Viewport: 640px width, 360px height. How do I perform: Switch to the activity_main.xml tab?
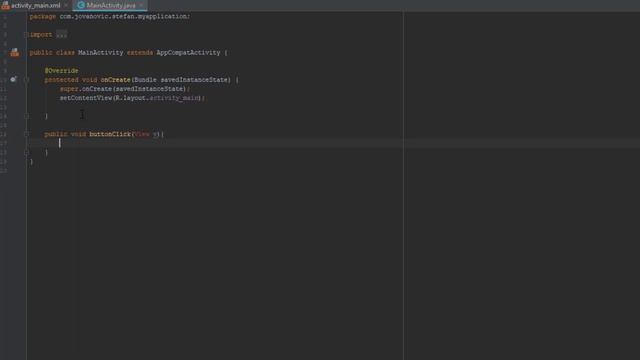[x=35, y=5]
